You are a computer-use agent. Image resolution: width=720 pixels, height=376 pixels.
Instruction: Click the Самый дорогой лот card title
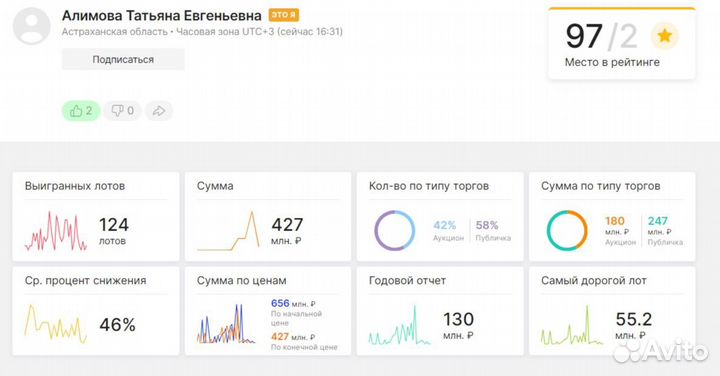[x=594, y=281]
